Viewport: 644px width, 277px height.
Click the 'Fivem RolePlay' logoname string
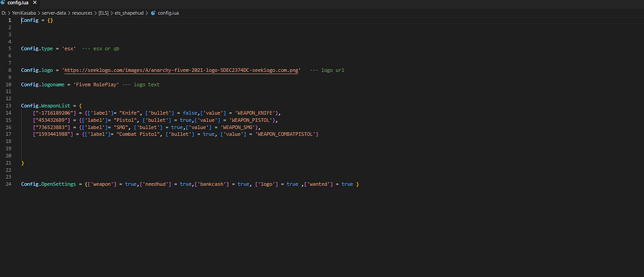[96, 85]
